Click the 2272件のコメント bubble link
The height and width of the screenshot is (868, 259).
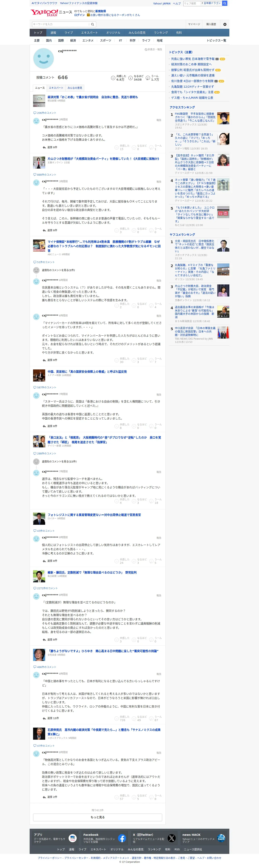[x=46, y=588]
